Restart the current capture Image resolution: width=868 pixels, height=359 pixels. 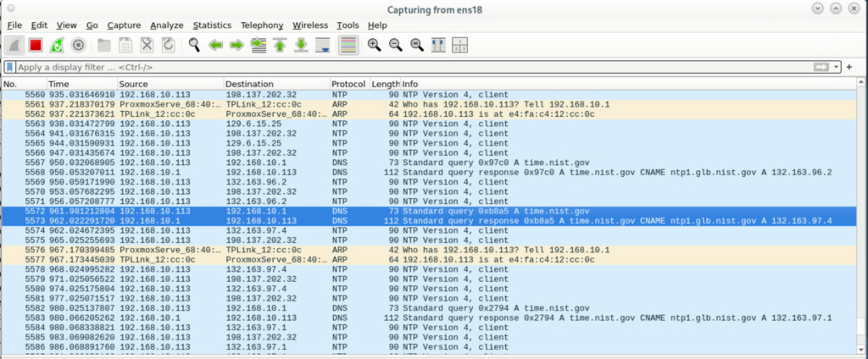click(x=58, y=45)
